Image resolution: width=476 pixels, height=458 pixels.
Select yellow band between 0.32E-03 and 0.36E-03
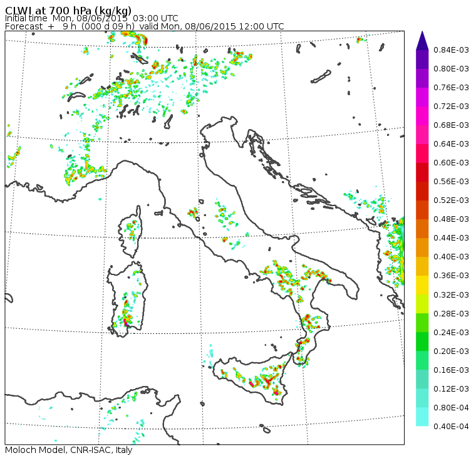click(422, 285)
